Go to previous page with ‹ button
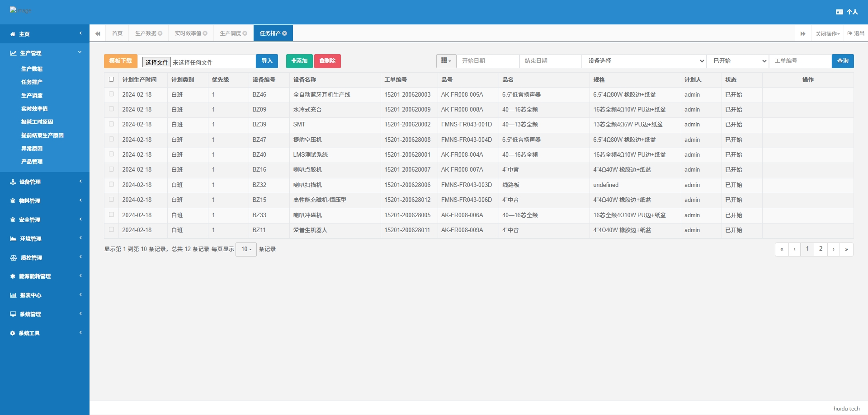 click(794, 249)
